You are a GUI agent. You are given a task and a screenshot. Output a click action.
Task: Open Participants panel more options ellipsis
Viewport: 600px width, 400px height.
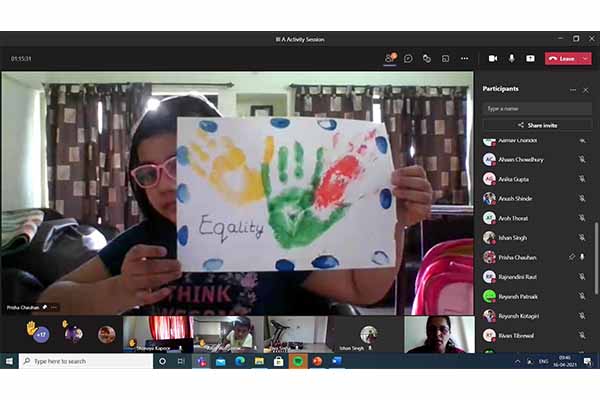573,90
